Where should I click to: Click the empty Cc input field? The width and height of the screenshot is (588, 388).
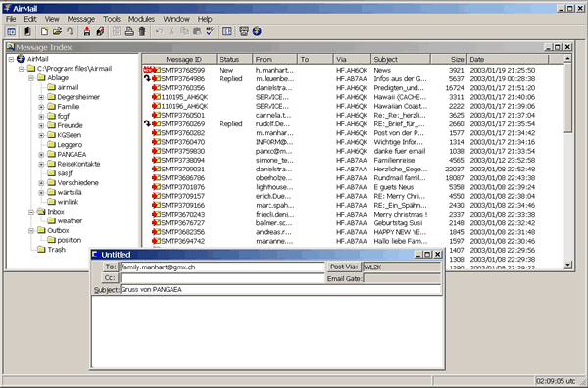[222, 278]
